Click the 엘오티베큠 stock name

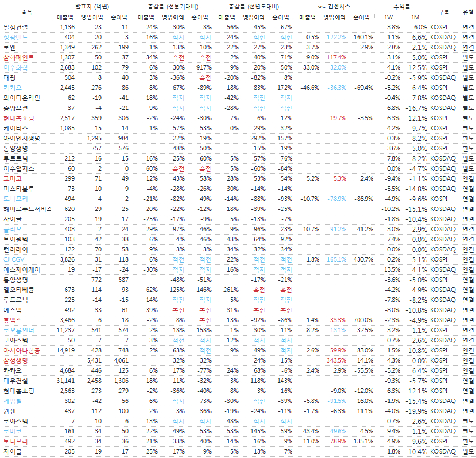(x=19, y=290)
